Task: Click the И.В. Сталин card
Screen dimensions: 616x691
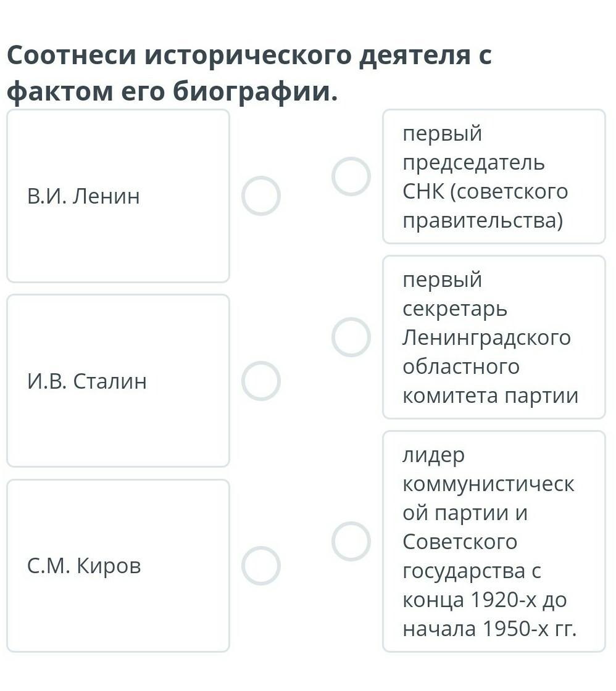Action: 118,381
